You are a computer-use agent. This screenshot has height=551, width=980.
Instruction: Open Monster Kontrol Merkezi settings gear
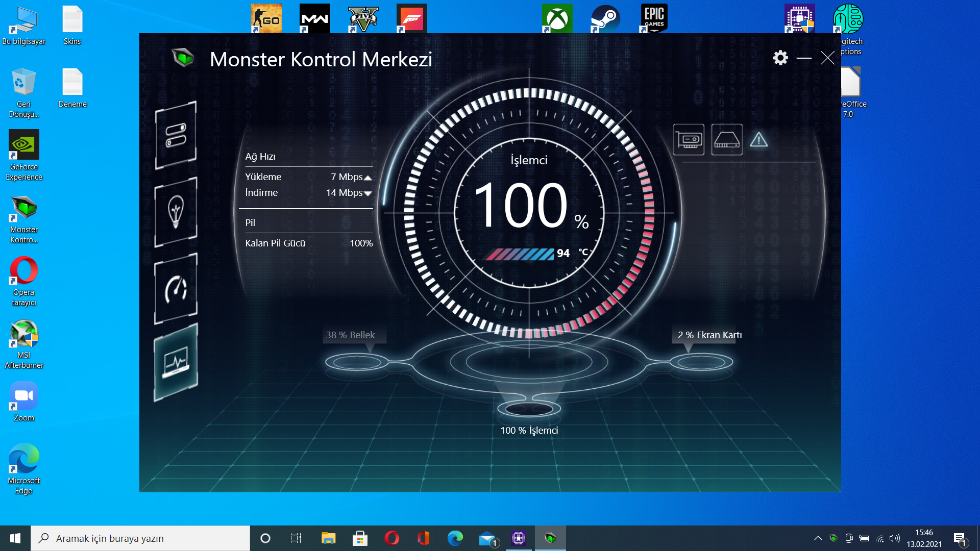point(780,58)
